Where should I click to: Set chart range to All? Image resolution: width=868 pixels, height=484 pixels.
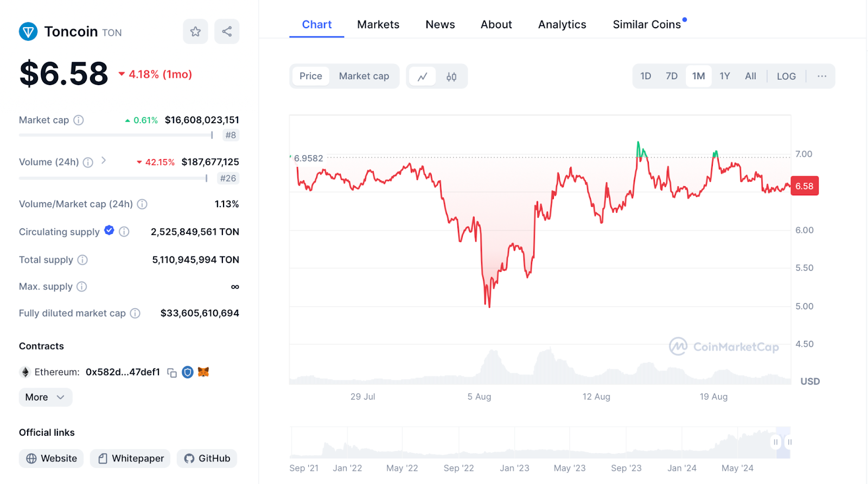tap(750, 76)
